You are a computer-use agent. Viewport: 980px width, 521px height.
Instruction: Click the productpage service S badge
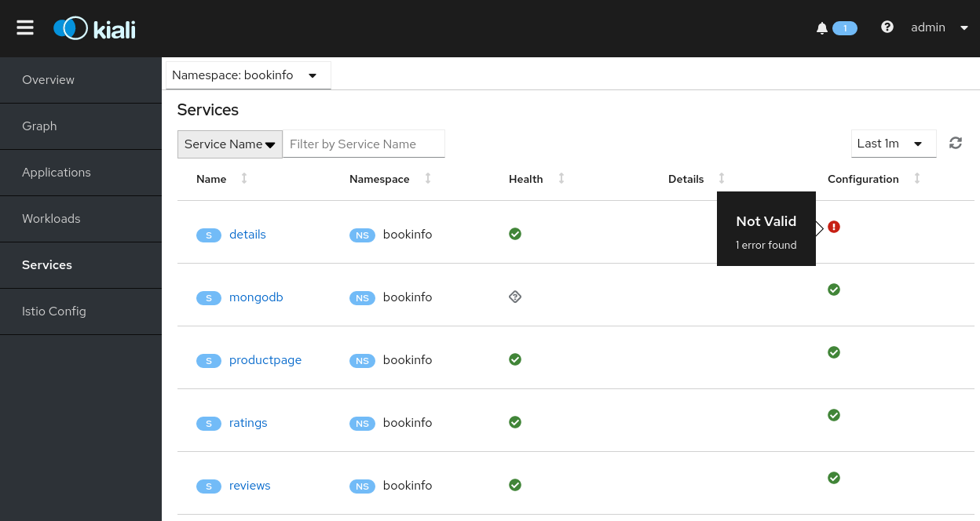[x=209, y=360]
